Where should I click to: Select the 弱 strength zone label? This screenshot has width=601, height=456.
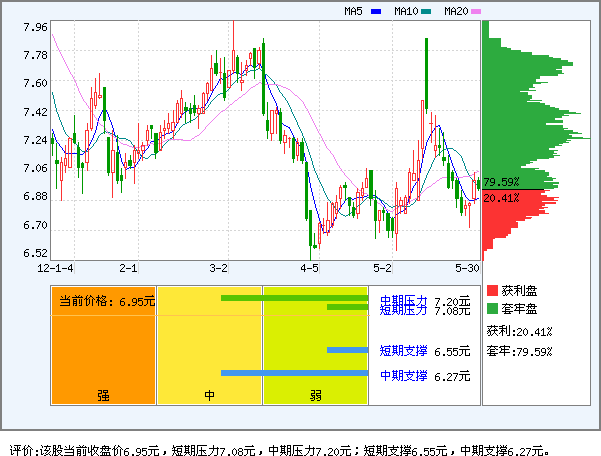point(315,395)
